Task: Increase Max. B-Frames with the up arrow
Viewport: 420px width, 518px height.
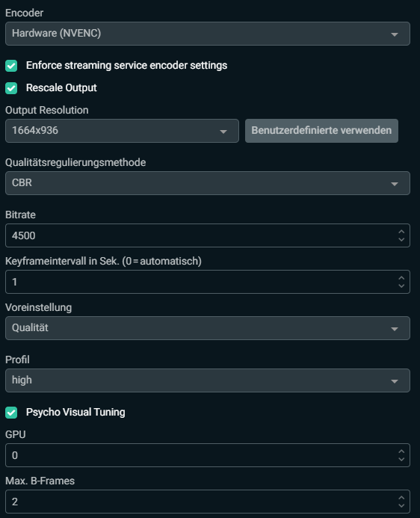Action: 401,498
